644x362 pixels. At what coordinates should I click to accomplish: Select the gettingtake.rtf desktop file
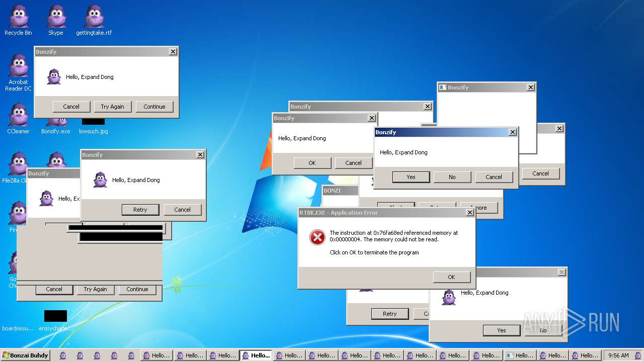coord(94,21)
